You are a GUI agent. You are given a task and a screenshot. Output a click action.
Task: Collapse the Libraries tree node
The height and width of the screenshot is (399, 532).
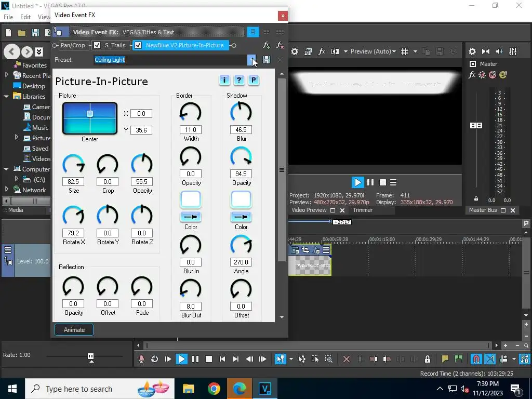coord(6,96)
